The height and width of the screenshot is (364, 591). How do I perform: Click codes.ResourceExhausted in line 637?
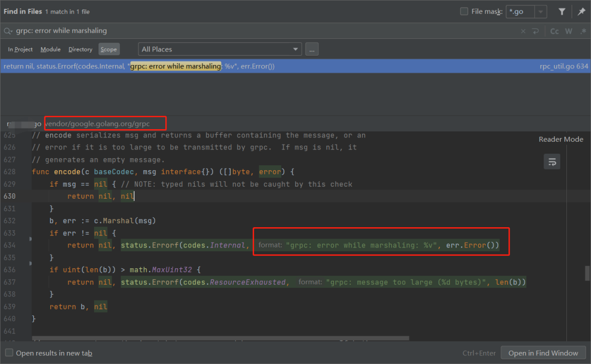click(x=235, y=282)
